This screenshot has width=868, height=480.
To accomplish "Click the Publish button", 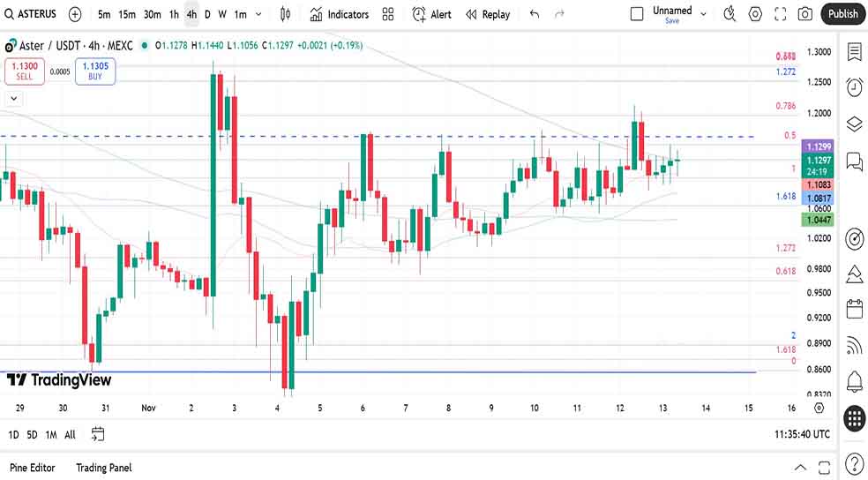I will pyautogui.click(x=842, y=14).
